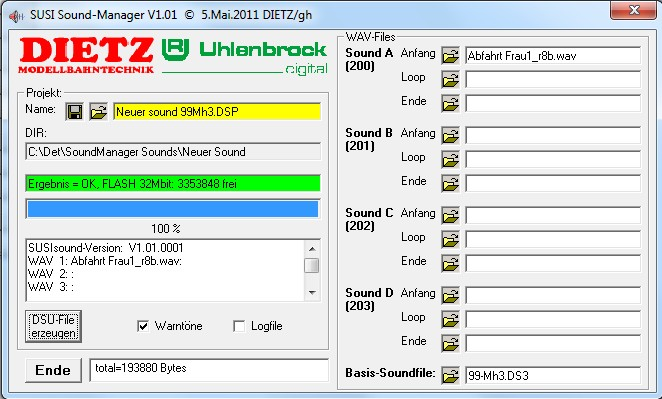
Task: Browse WAV file for Sound A Loop
Action: click(450, 79)
